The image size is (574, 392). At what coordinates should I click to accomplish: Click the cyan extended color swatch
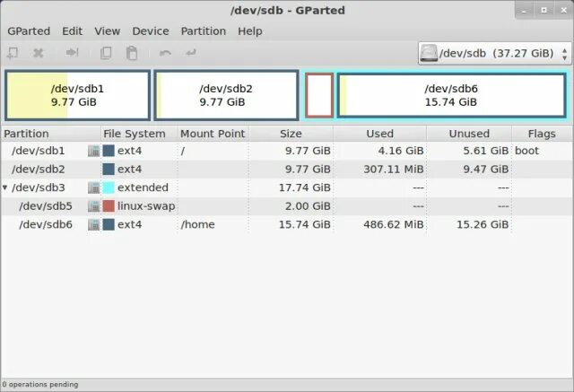click(x=109, y=187)
